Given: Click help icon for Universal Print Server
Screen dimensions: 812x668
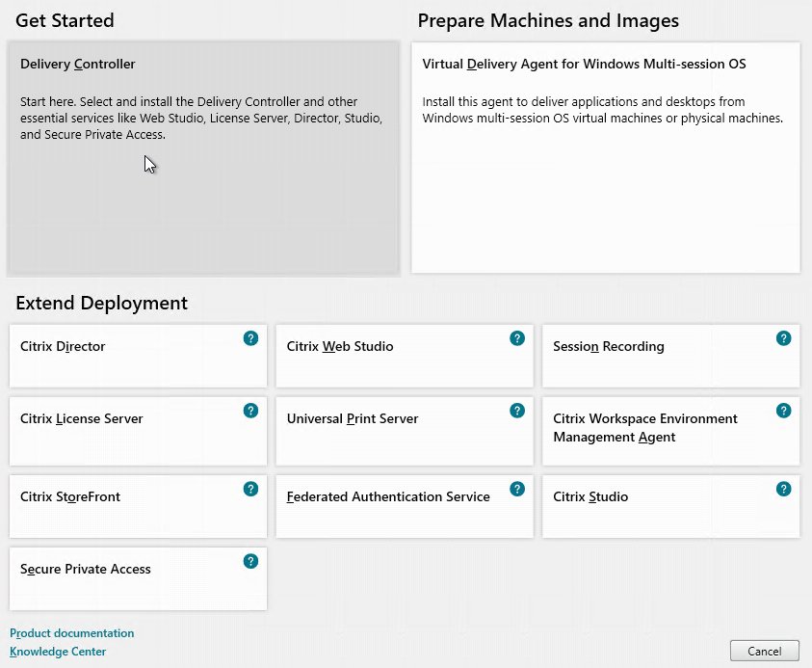Looking at the screenshot, I should click(517, 411).
